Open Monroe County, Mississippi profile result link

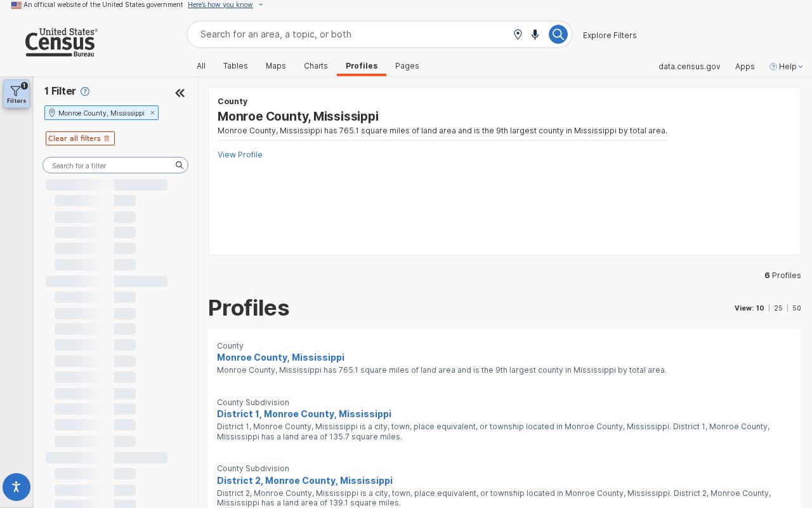click(280, 358)
